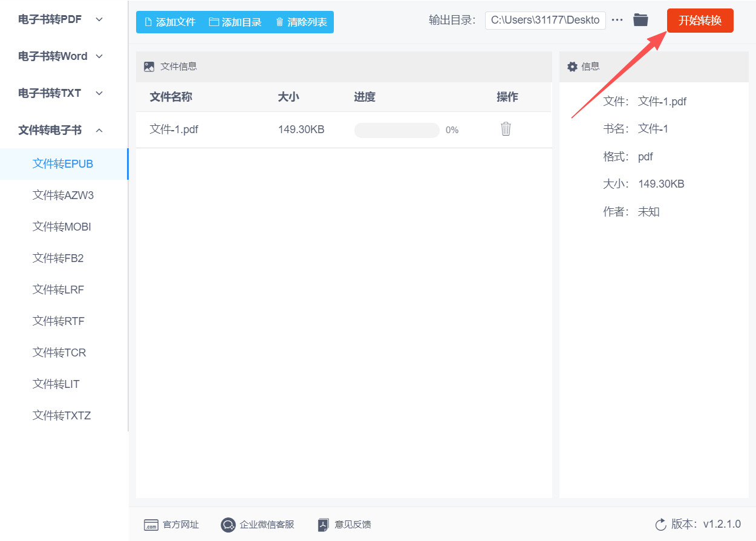Open the output folder icon
Screen dimensions: 756x541
[640, 20]
